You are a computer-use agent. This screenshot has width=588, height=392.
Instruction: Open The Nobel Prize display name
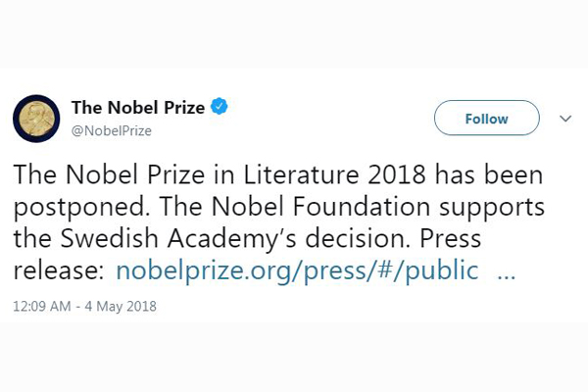(x=138, y=108)
